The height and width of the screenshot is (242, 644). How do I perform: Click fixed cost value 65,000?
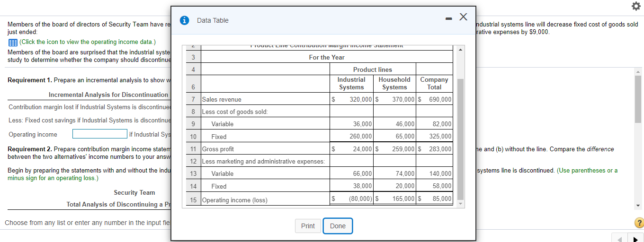tap(405, 137)
